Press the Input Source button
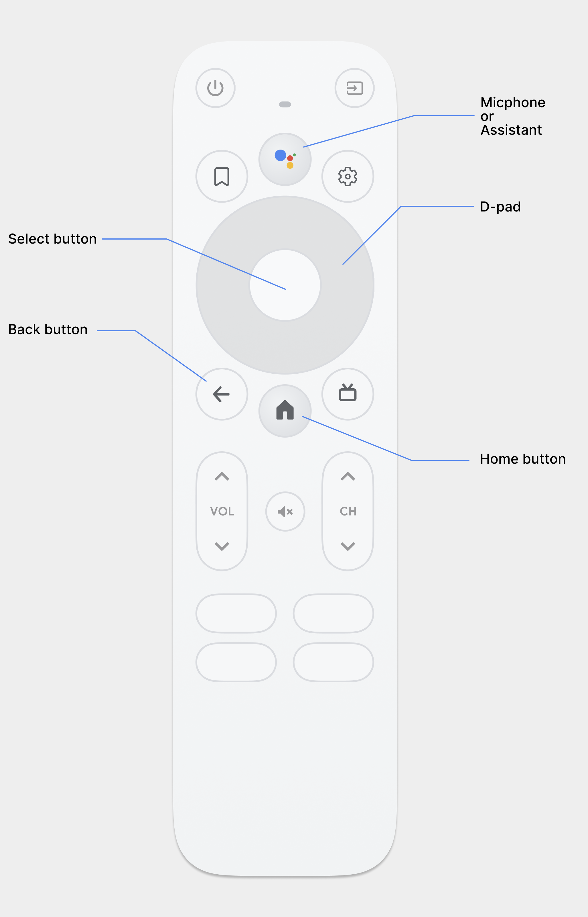The height and width of the screenshot is (917, 588). [x=354, y=88]
